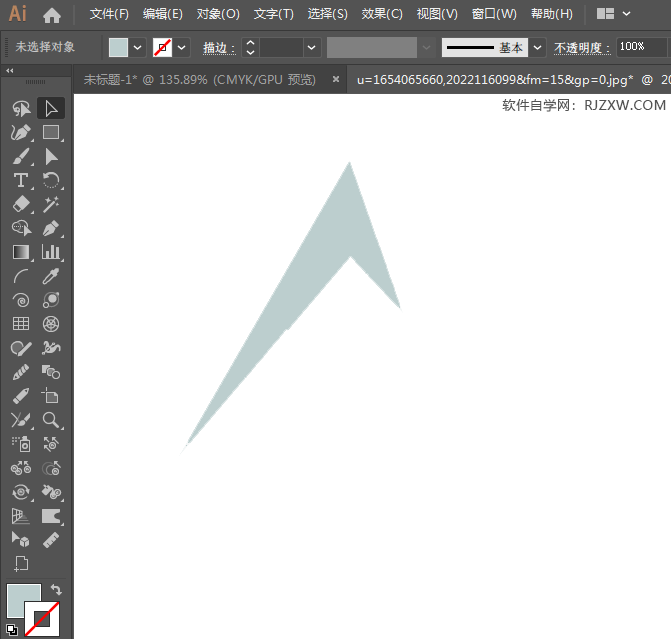This screenshot has height=639, width=671.
Task: Click the 描边 stroke label link
Action: (x=218, y=48)
